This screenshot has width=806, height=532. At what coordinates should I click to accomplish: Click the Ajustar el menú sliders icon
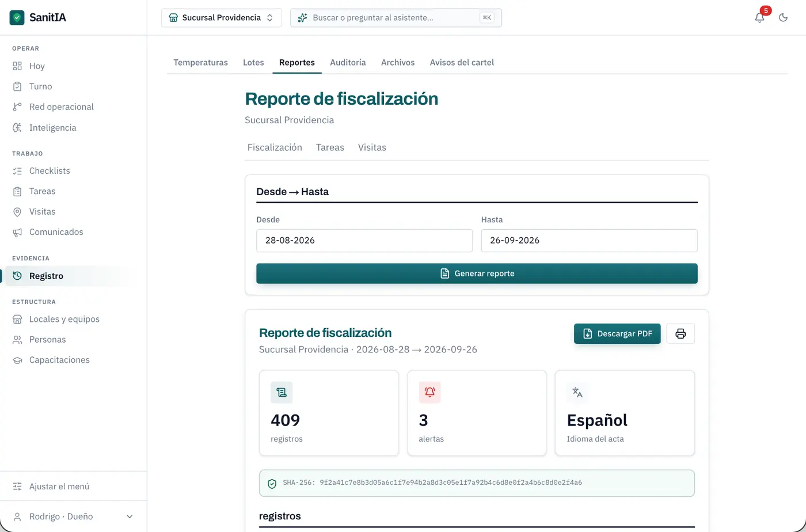point(17,487)
